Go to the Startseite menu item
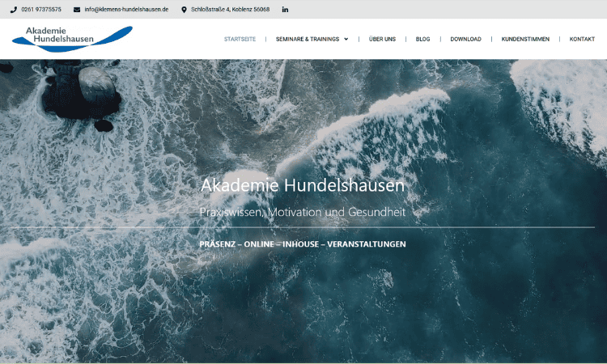Image resolution: width=607 pixels, height=364 pixels. 240,39
